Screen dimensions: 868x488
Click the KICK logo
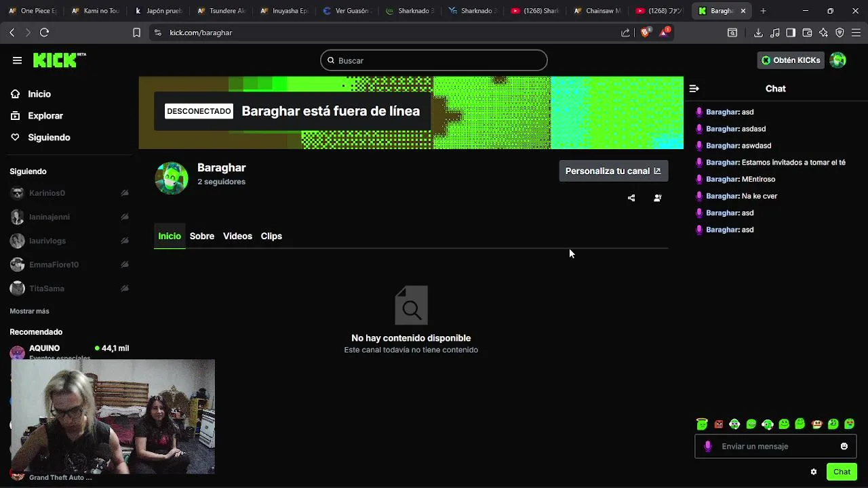pos(59,60)
